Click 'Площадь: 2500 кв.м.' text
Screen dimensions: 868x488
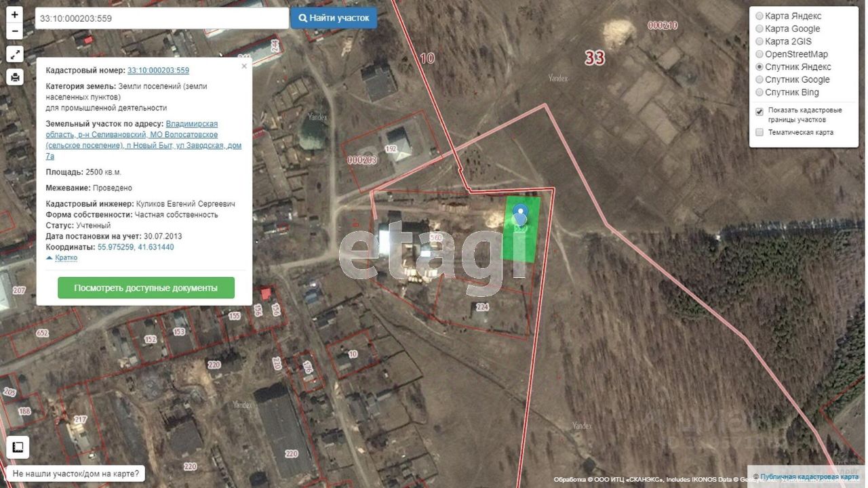click(x=83, y=172)
